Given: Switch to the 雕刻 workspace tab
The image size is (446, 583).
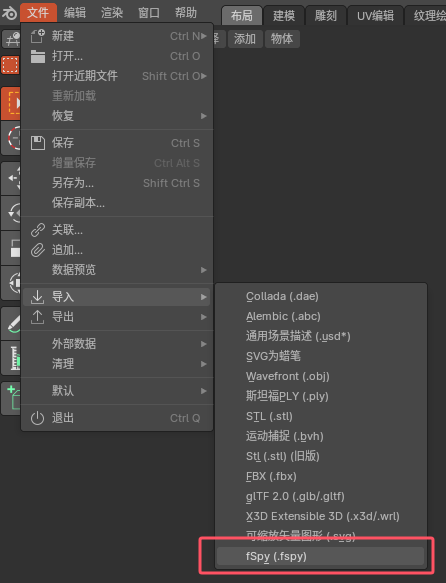Looking at the screenshot, I should point(326,16).
